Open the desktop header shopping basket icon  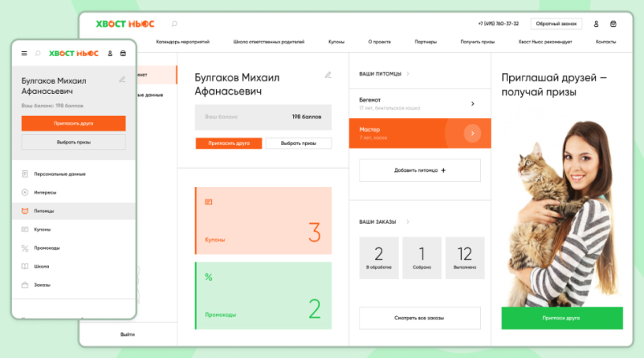click(613, 24)
